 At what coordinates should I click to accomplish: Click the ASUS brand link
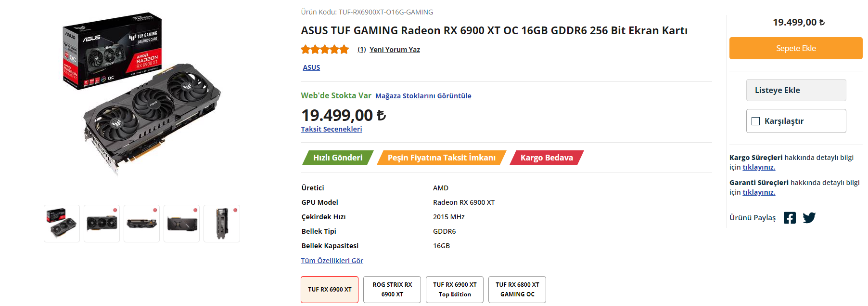point(311,67)
